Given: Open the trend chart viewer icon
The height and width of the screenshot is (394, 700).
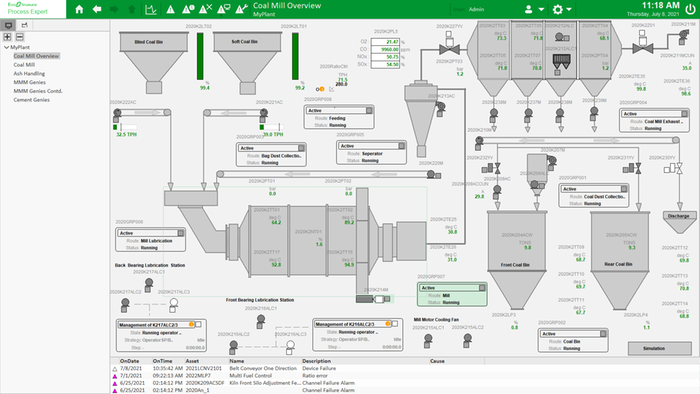Looking at the screenshot, I should (151, 9).
